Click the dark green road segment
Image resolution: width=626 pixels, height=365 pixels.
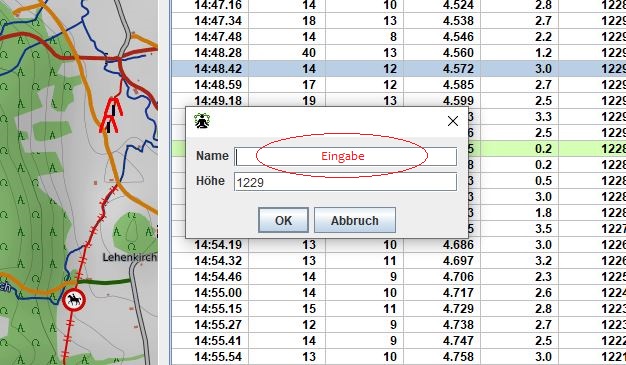[x=105, y=282]
